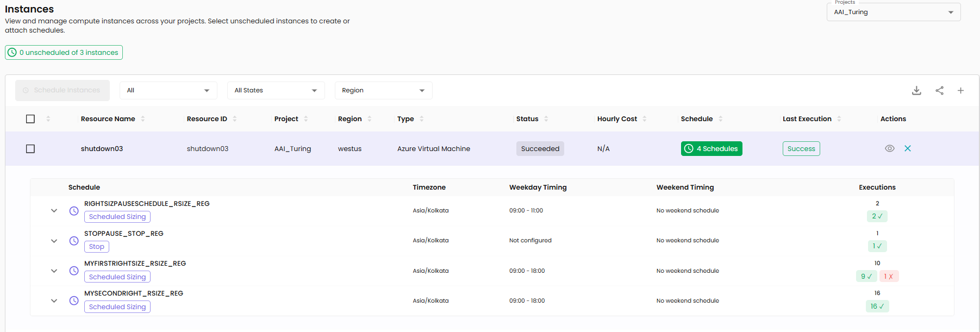Click Scheduled Sizing tag under RIGHTSIZPAUSESCHEDULE_RSIZE_REG
This screenshot has height=332, width=980.
click(x=117, y=217)
